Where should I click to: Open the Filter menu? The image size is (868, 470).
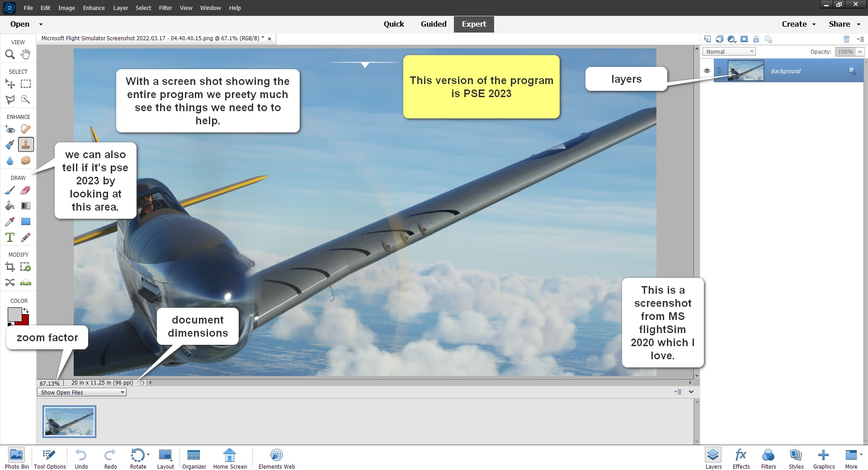pyautogui.click(x=165, y=8)
